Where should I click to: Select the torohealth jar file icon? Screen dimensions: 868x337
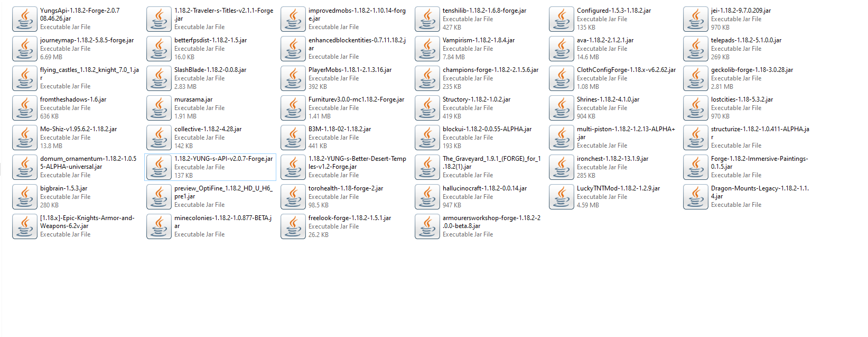[x=293, y=197]
